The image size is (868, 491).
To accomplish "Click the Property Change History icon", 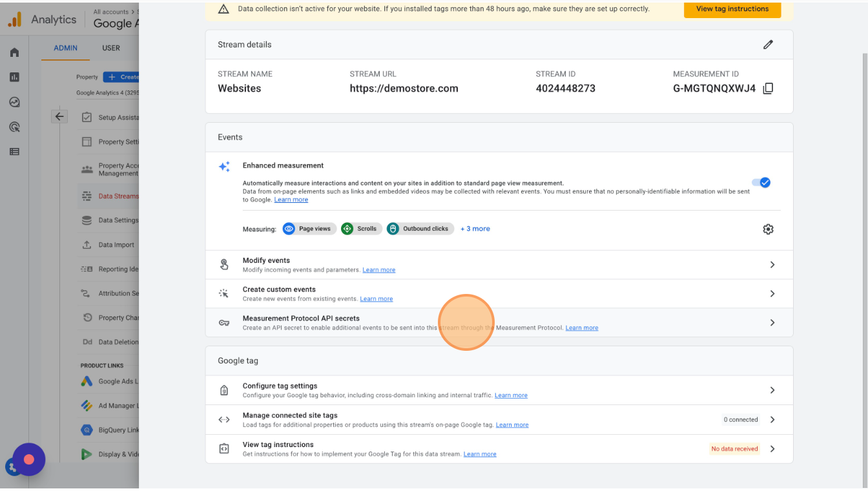I will pos(87,318).
